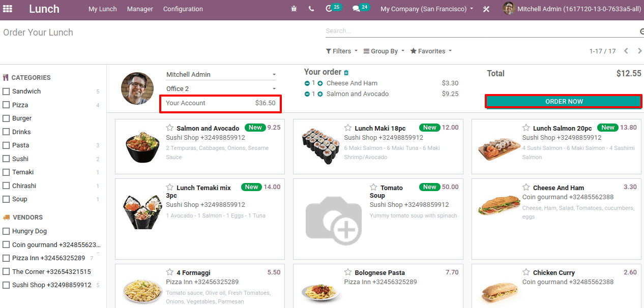Expand the Group By dropdown
This screenshot has height=308, width=644.
[384, 51]
